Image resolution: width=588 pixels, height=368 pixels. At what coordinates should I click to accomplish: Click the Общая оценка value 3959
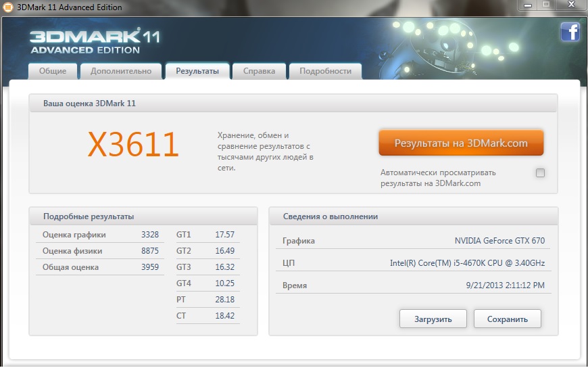(x=150, y=267)
